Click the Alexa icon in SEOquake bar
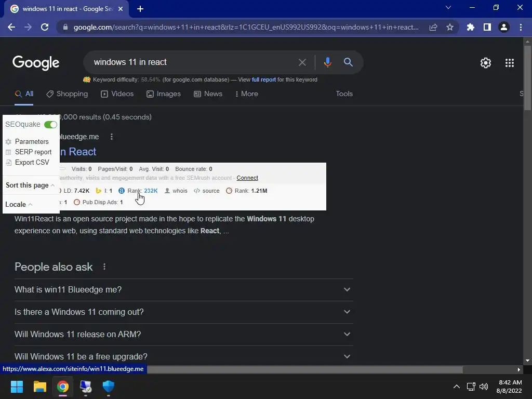The height and width of the screenshot is (399, 532). pyautogui.click(x=122, y=191)
